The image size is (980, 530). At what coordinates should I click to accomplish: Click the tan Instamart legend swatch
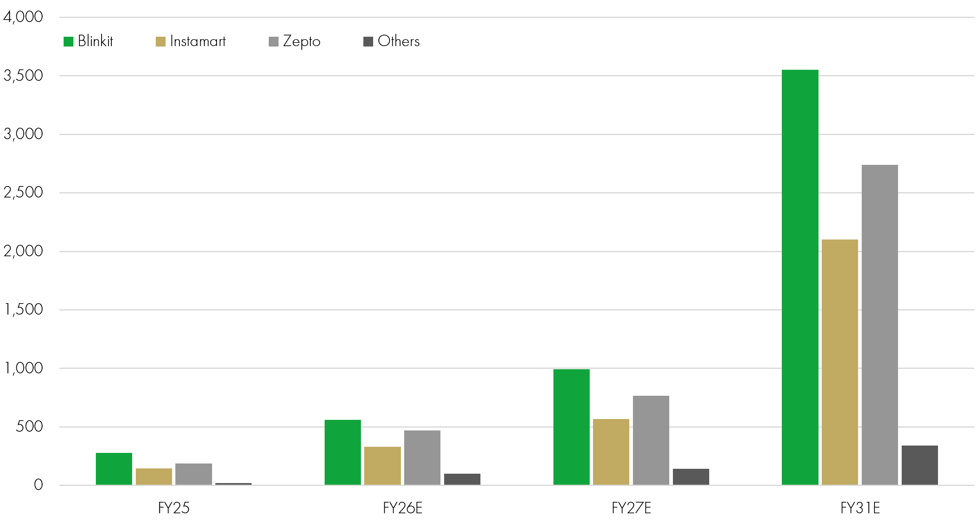(161, 42)
